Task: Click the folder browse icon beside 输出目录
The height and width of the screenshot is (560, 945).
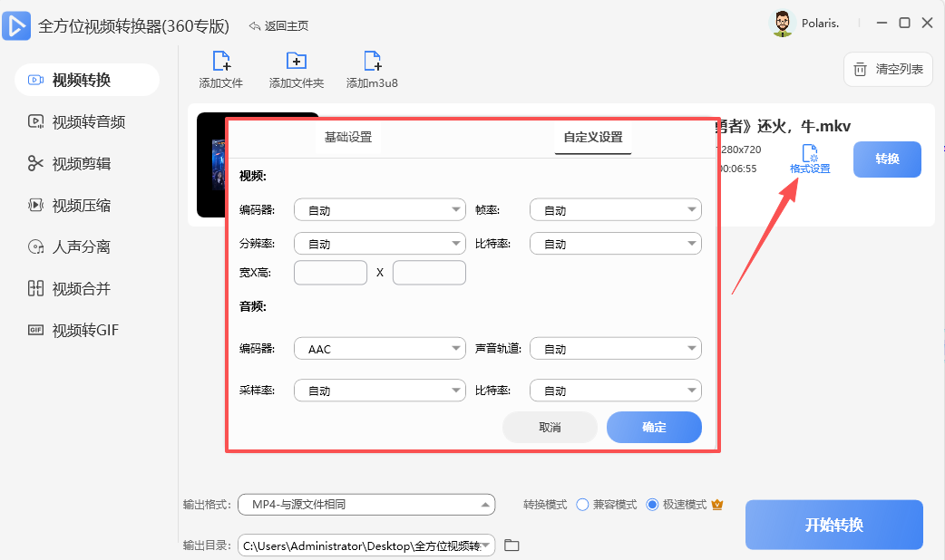Action: [511, 545]
